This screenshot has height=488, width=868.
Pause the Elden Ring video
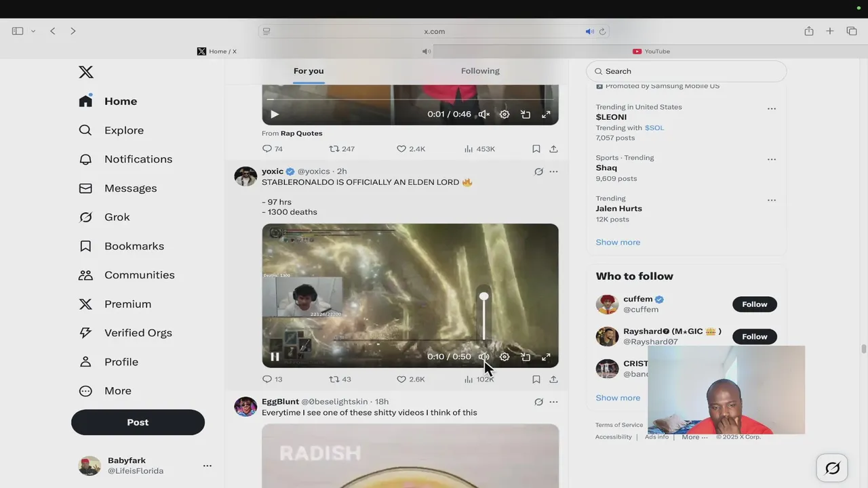(275, 357)
